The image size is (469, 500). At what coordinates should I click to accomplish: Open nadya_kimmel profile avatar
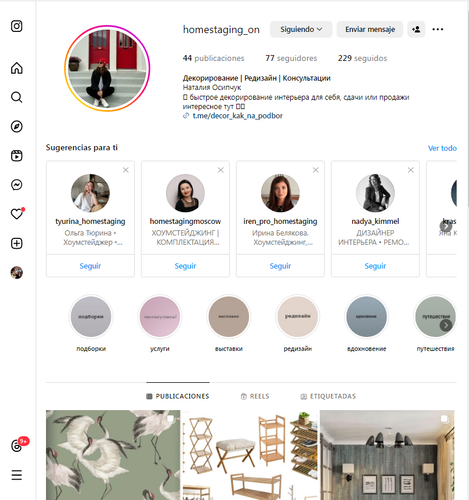[x=375, y=193]
